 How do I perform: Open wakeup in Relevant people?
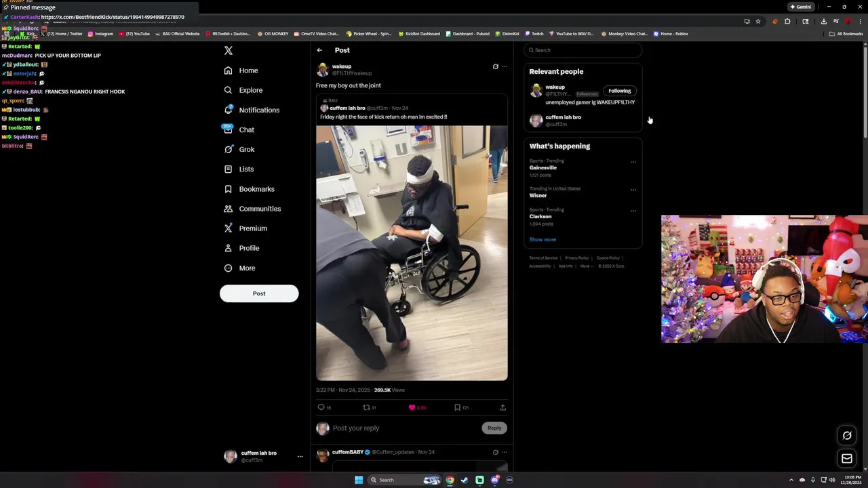(555, 87)
